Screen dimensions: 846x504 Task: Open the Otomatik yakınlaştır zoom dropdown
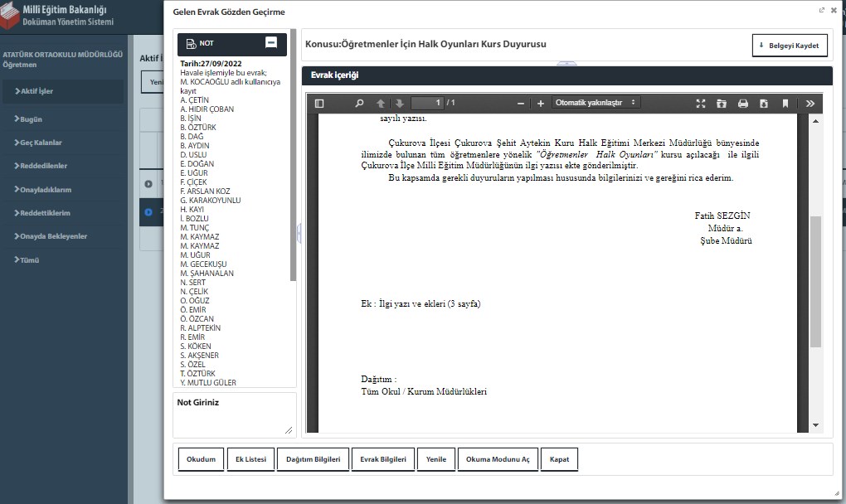[x=596, y=103]
